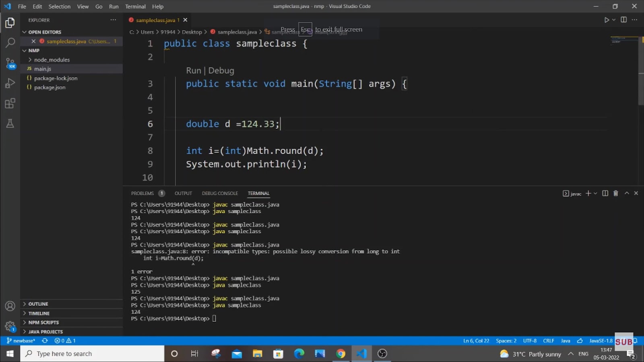644x362 pixels.
Task: Close the sampleclass.java editor tab
Action: 185,20
